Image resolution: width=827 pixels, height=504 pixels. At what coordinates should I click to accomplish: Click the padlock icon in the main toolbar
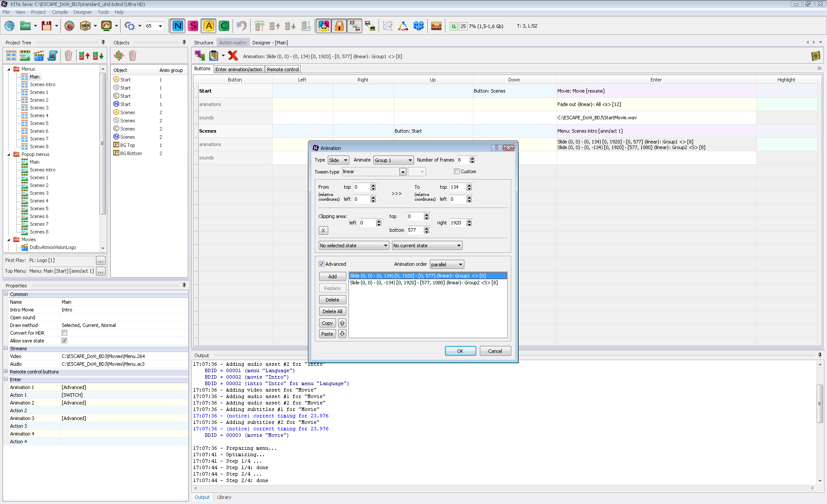[x=339, y=26]
